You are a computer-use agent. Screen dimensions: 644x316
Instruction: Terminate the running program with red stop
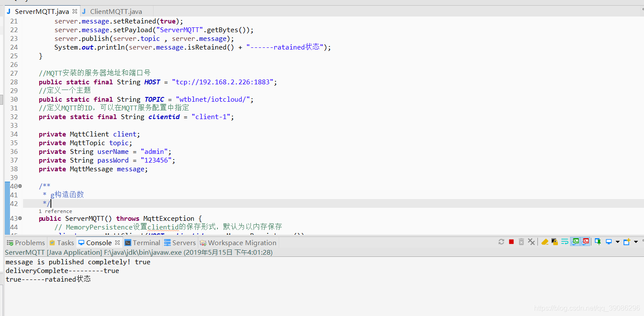coord(511,242)
